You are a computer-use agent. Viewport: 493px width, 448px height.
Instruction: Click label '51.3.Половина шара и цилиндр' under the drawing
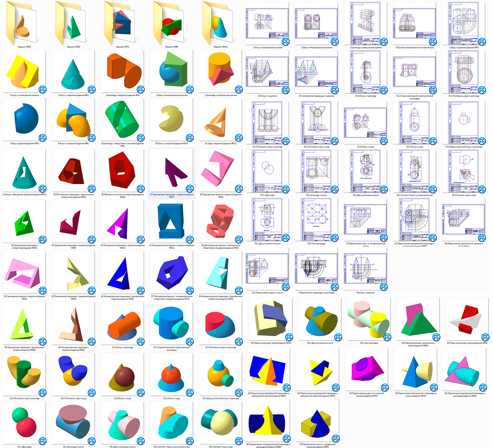[464, 96]
